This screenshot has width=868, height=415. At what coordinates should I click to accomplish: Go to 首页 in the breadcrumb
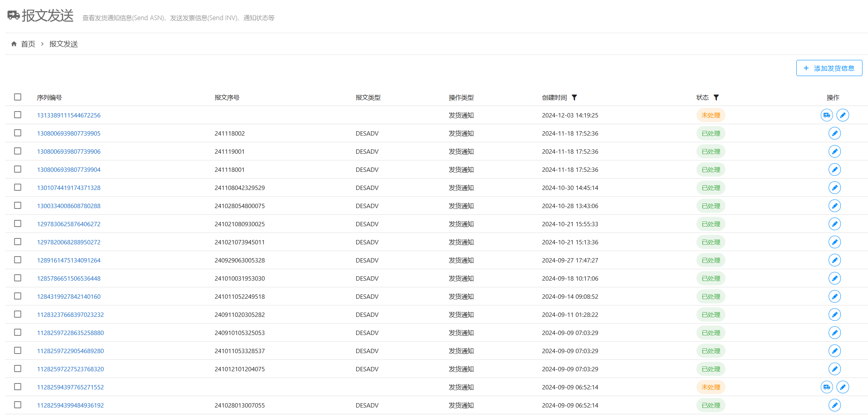click(28, 44)
